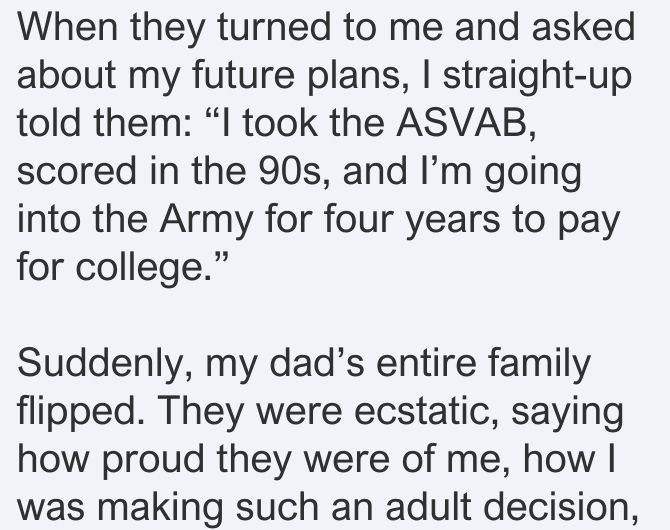
Task: Click the word "scored" in the quote
Action: (76, 172)
